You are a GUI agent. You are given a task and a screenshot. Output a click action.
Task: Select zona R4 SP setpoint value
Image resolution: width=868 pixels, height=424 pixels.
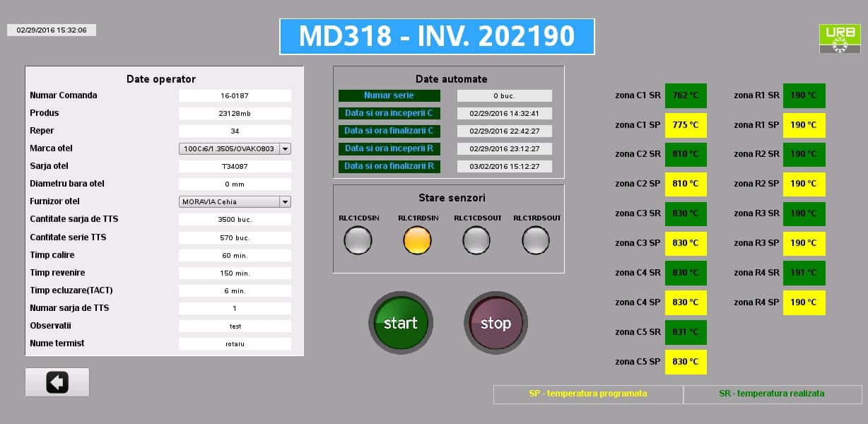[x=804, y=302]
